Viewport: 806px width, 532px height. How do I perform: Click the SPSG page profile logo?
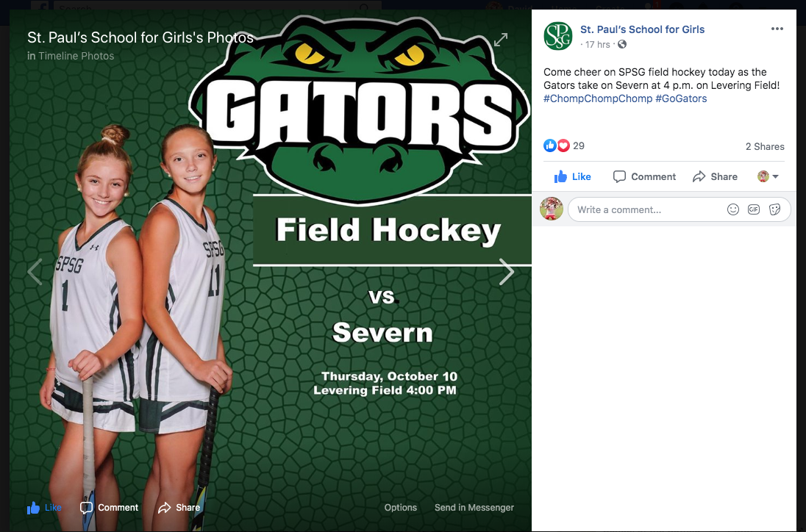tap(557, 36)
